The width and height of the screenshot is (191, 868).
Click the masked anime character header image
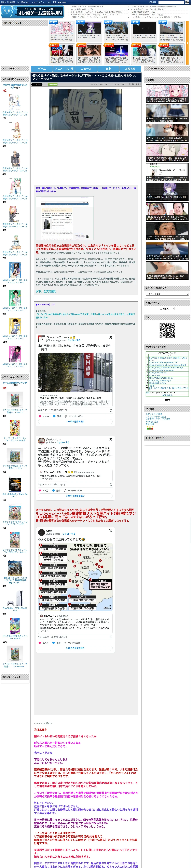click(85, 109)
